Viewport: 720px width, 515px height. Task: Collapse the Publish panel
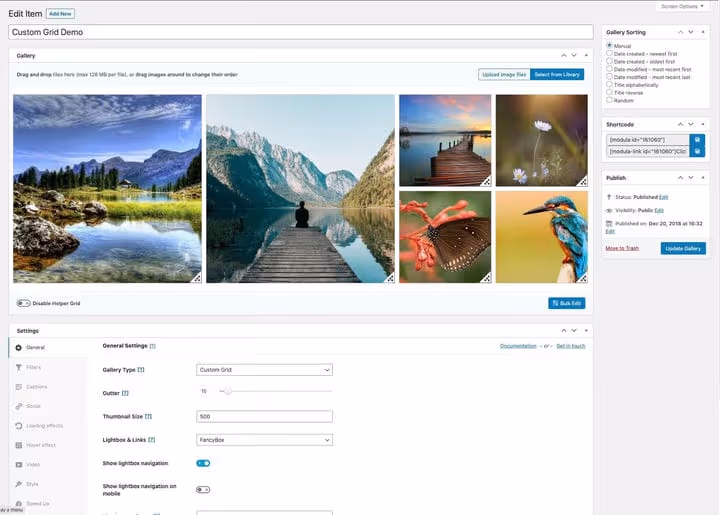pyautogui.click(x=703, y=178)
